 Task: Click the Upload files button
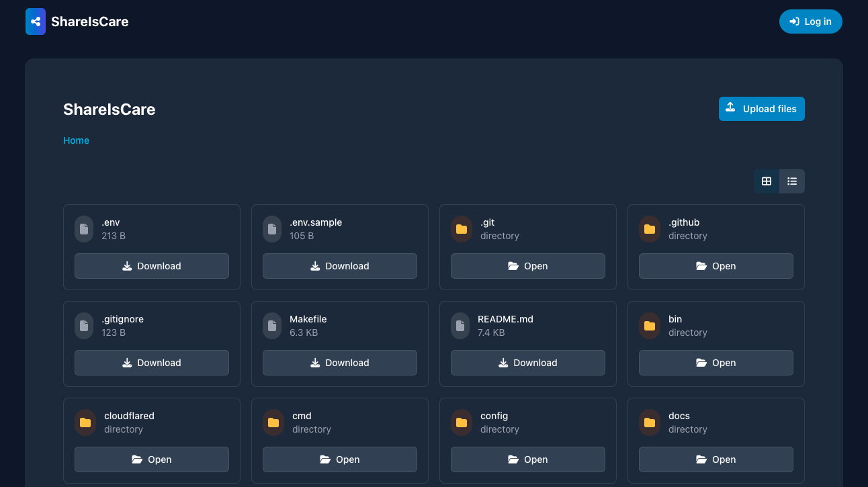click(761, 109)
